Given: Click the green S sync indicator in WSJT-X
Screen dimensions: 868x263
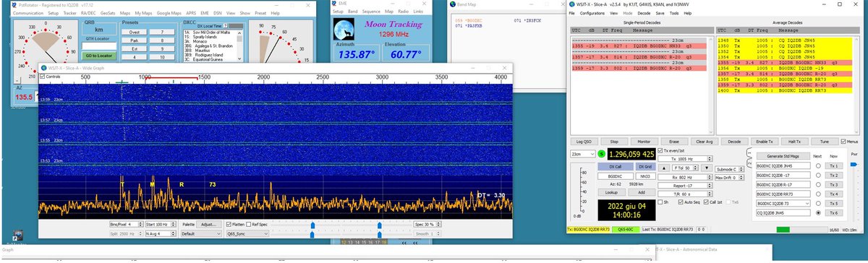Looking at the screenshot, I should coord(602,154).
